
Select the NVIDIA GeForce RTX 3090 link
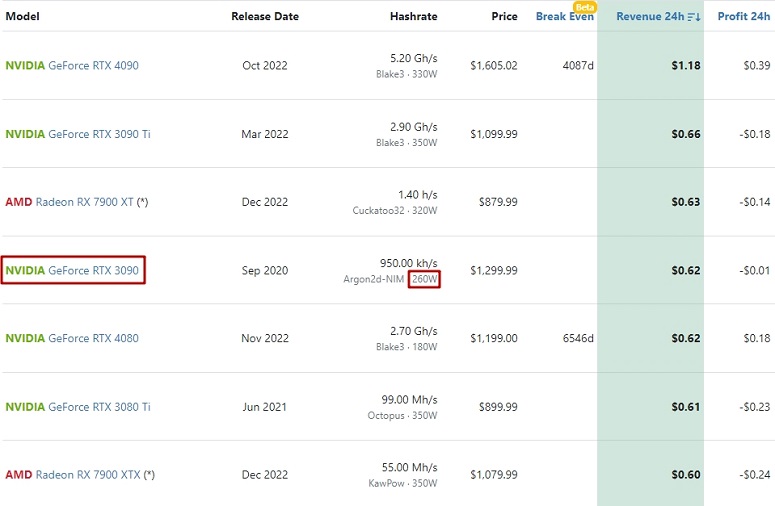click(x=72, y=270)
